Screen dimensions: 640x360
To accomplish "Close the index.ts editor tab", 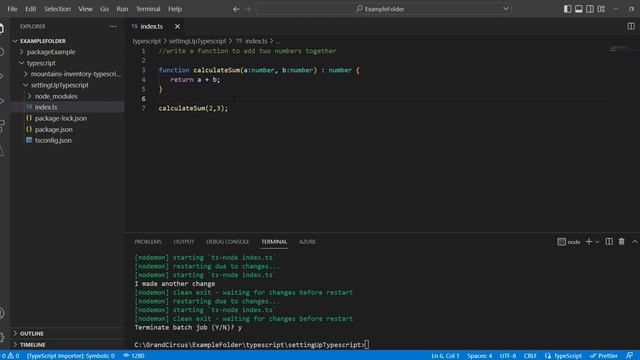I will click(177, 27).
